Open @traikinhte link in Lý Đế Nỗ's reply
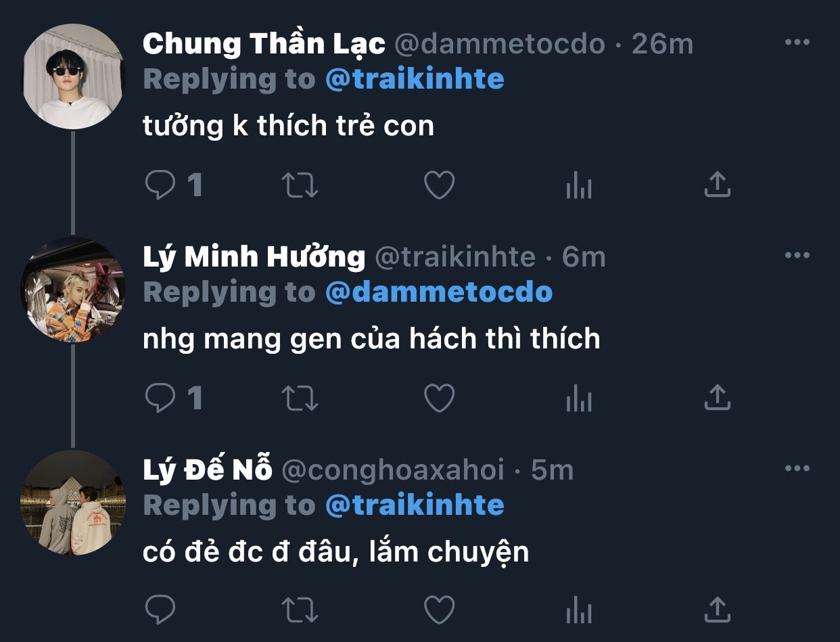 point(415,505)
